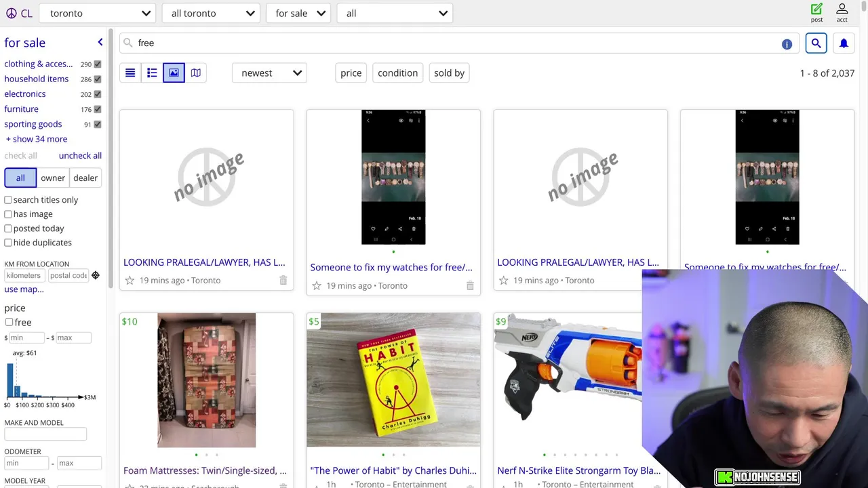This screenshot has height=488, width=868.
Task: Open the for sale category dropdown
Action: (x=299, y=14)
